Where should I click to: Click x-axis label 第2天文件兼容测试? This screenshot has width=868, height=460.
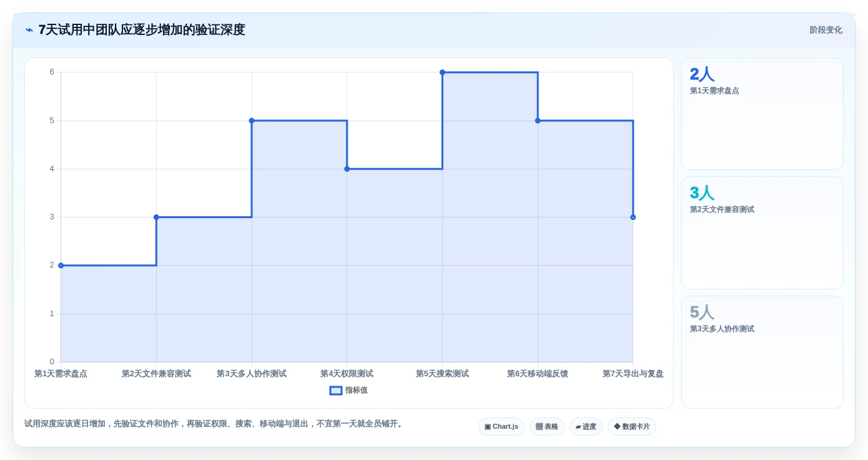point(156,374)
